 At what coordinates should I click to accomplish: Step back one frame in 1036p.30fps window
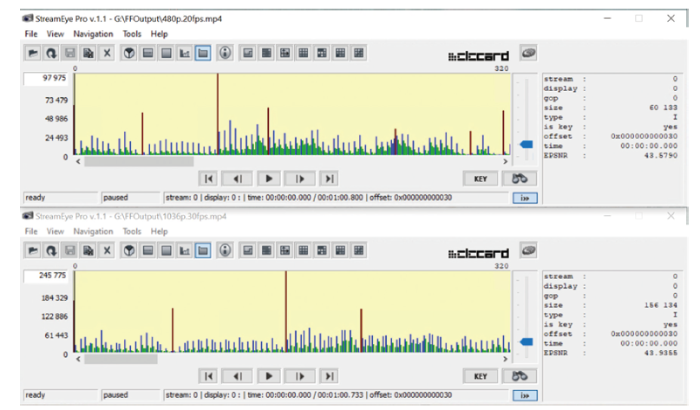[x=238, y=376]
